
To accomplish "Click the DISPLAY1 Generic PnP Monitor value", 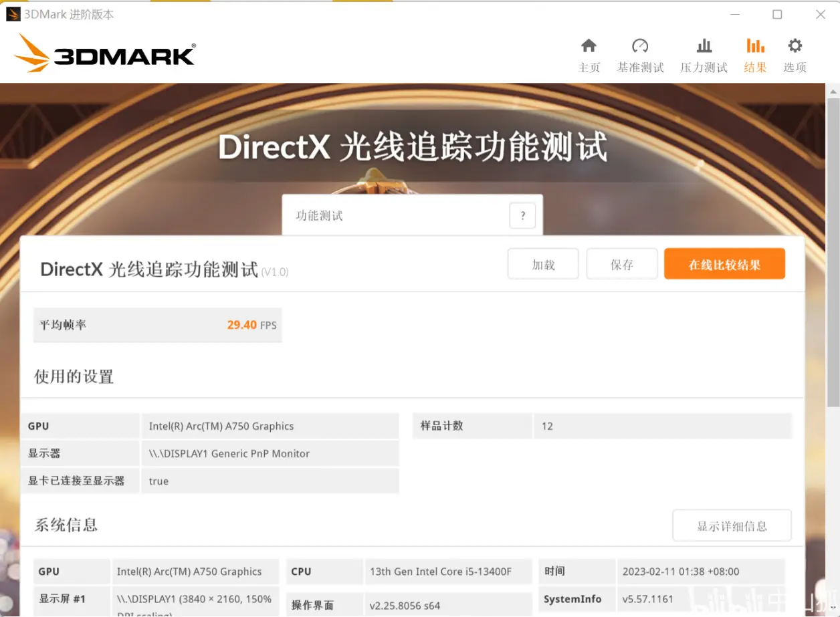I will [x=229, y=453].
